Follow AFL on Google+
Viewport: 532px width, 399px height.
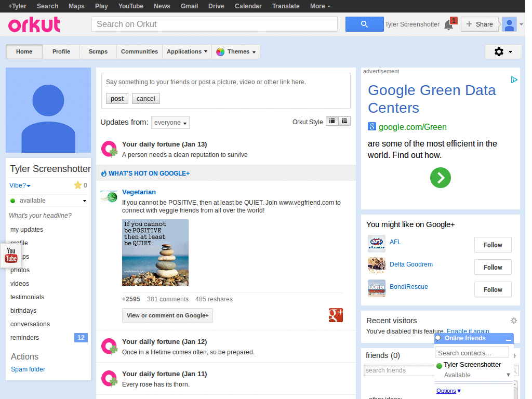pos(493,245)
